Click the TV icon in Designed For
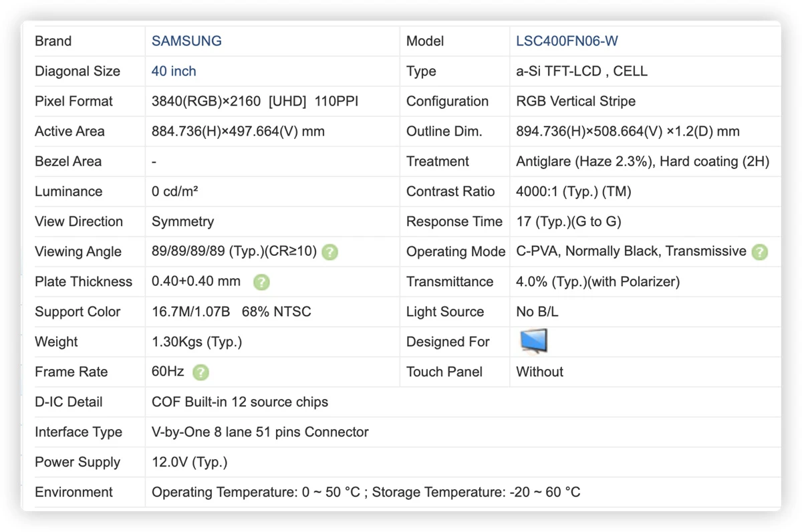The width and height of the screenshot is (802, 532). (533, 342)
